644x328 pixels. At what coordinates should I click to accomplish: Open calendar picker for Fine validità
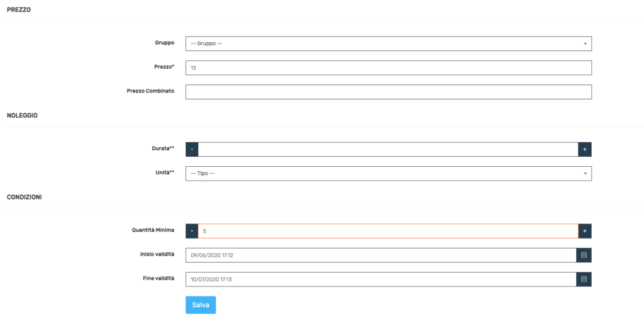pyautogui.click(x=584, y=280)
